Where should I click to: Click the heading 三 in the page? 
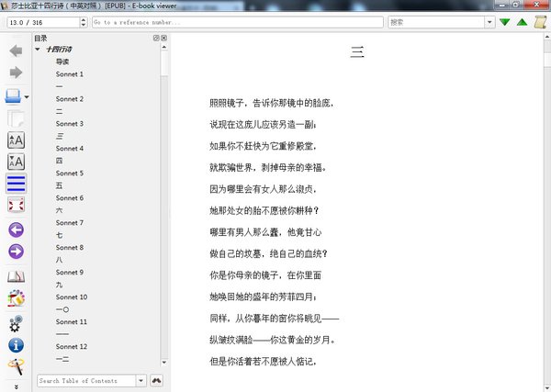tap(357, 52)
